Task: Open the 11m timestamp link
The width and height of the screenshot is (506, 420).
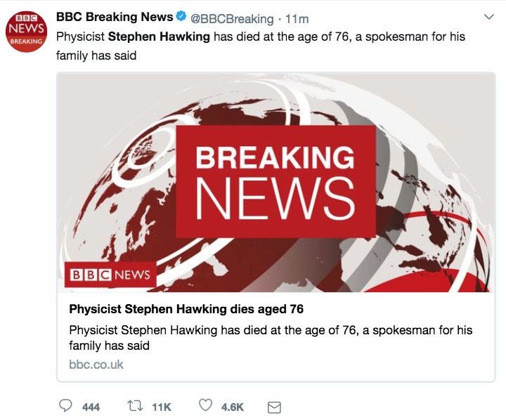Action: (297, 18)
